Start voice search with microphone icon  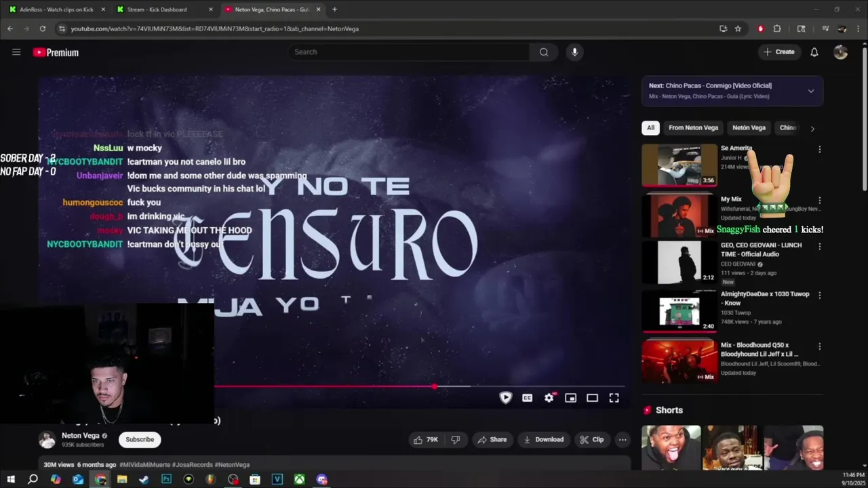point(574,52)
